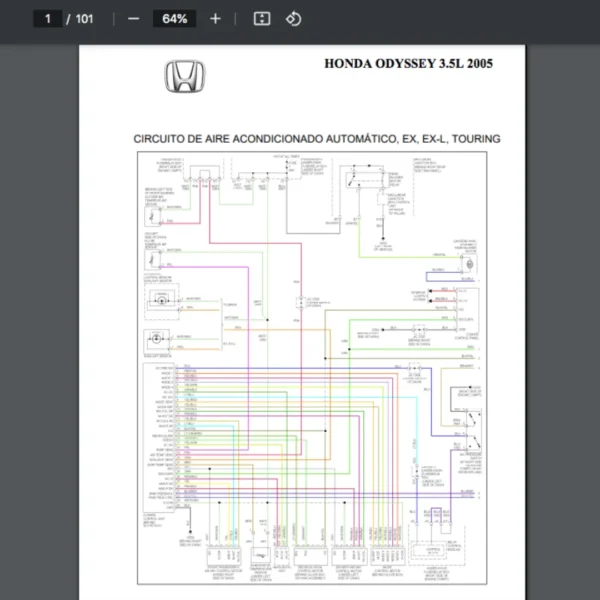The height and width of the screenshot is (600, 600).
Task: Click the fit to page icon
Action: 261,19
